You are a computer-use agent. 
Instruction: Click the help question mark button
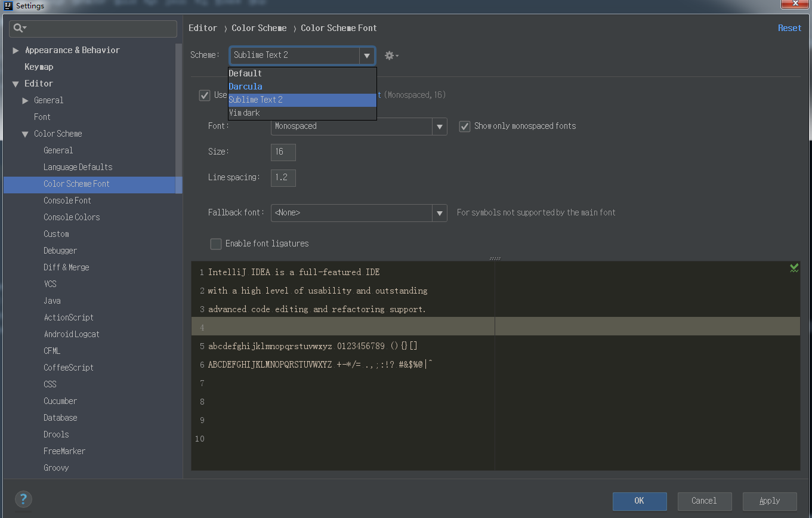(23, 499)
